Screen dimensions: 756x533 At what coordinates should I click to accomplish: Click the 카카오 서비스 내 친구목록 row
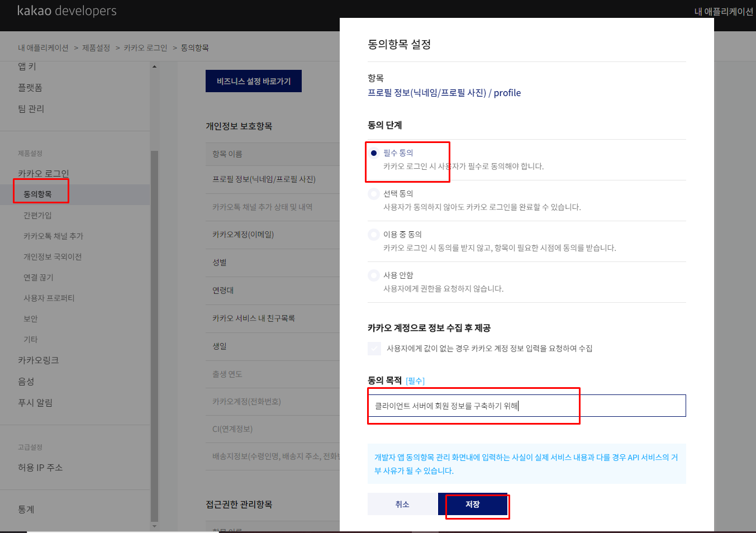click(273, 318)
